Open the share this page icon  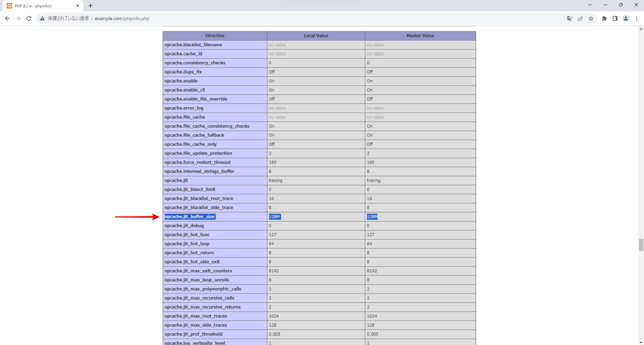[580, 18]
